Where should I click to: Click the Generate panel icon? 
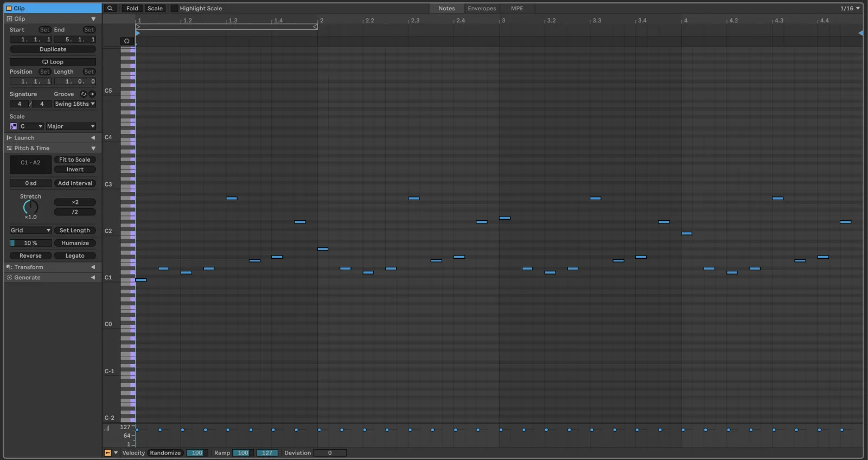pos(9,277)
